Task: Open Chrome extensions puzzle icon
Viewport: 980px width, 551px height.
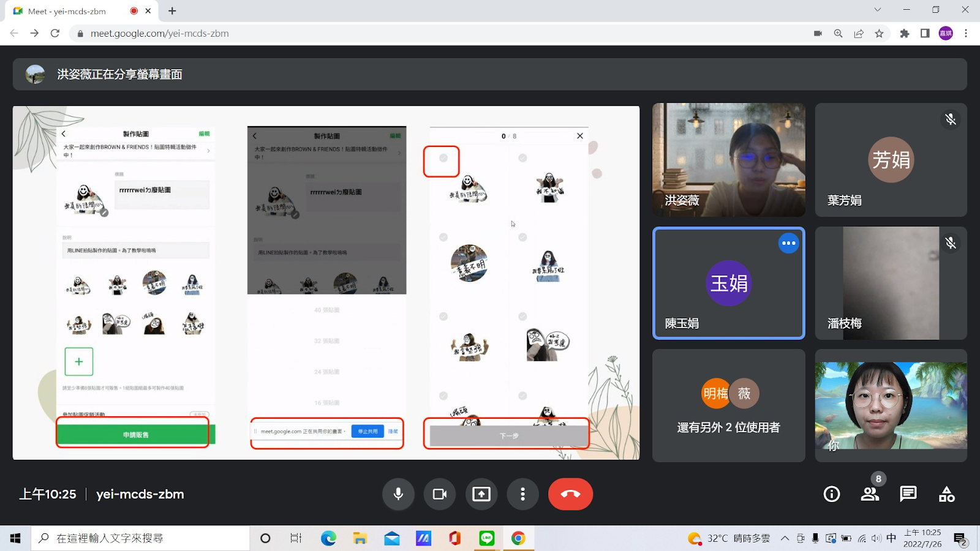Action: click(905, 33)
